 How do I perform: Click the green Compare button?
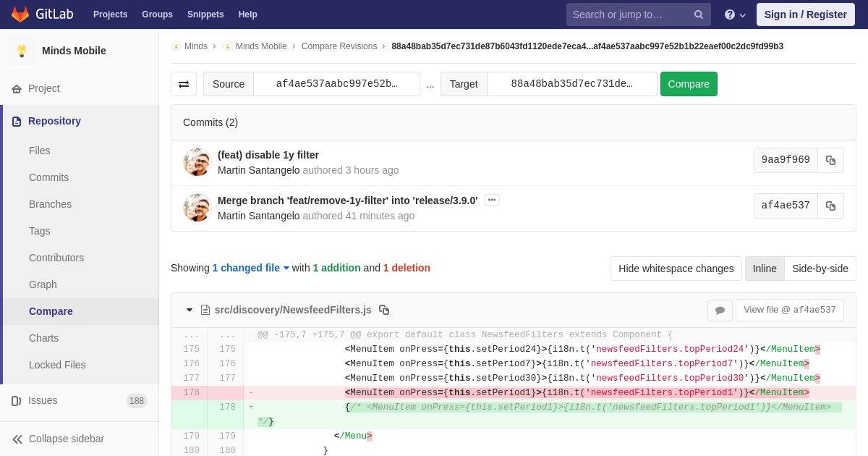(x=689, y=84)
